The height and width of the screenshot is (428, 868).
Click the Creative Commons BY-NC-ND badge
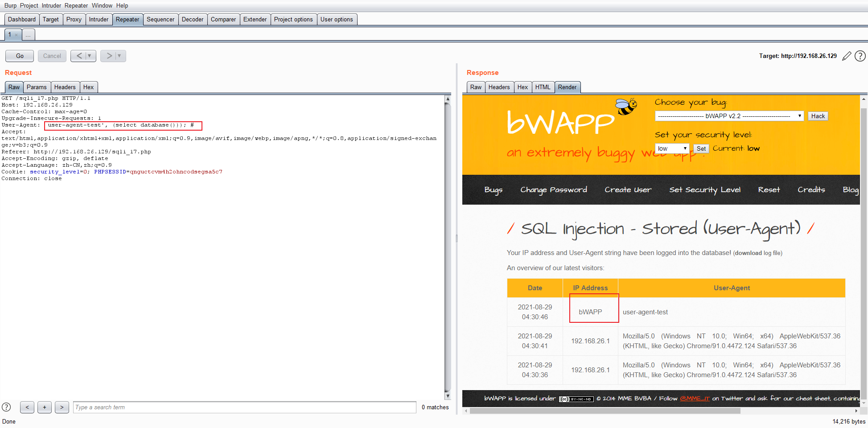(x=576, y=399)
